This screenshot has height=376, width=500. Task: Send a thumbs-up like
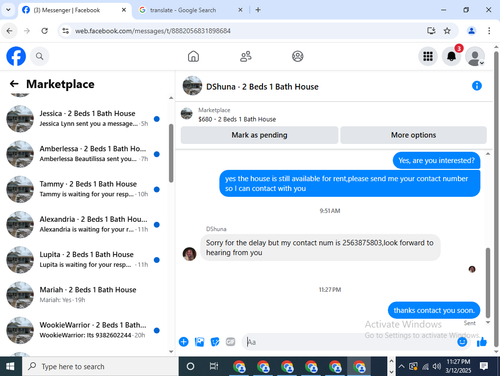pos(482,342)
